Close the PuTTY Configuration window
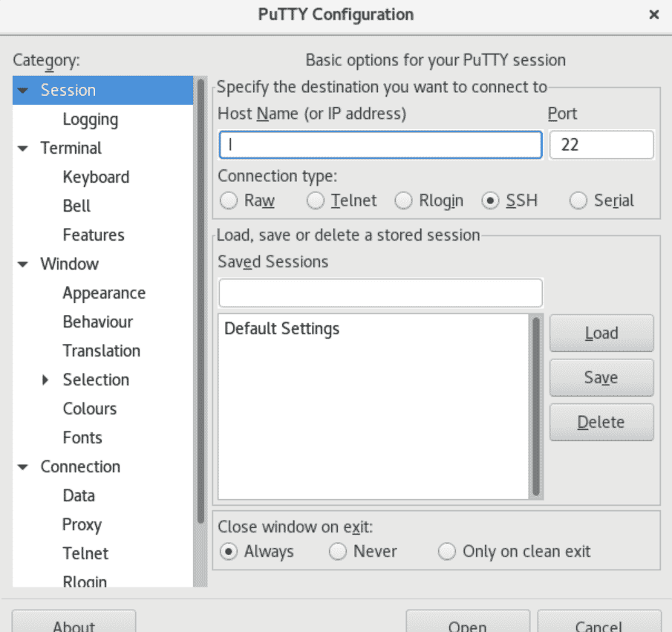The image size is (672, 632). tap(654, 15)
